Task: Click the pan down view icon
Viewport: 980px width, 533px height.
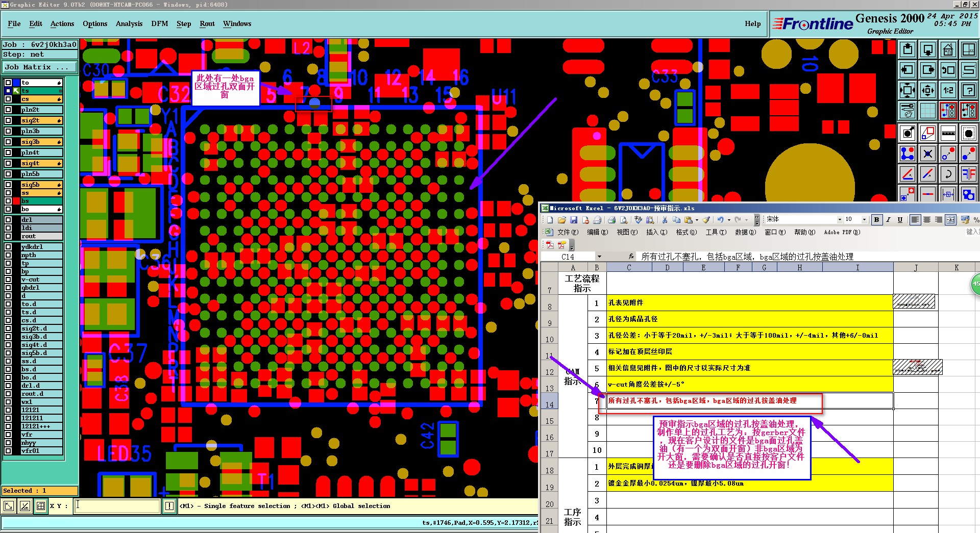Action: [928, 49]
